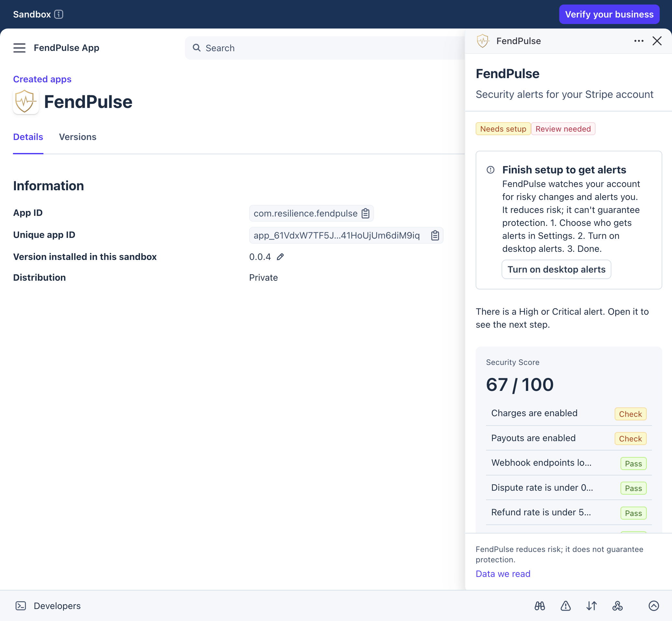Close the FendPulse side panel
The width and height of the screenshot is (672, 621).
click(x=657, y=41)
